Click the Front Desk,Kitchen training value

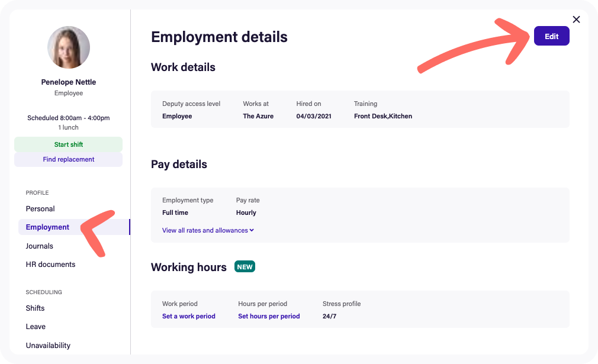pos(383,116)
